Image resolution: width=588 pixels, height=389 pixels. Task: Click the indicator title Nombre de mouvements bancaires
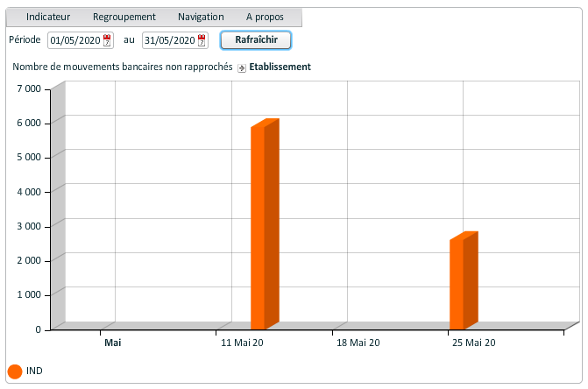[123, 67]
